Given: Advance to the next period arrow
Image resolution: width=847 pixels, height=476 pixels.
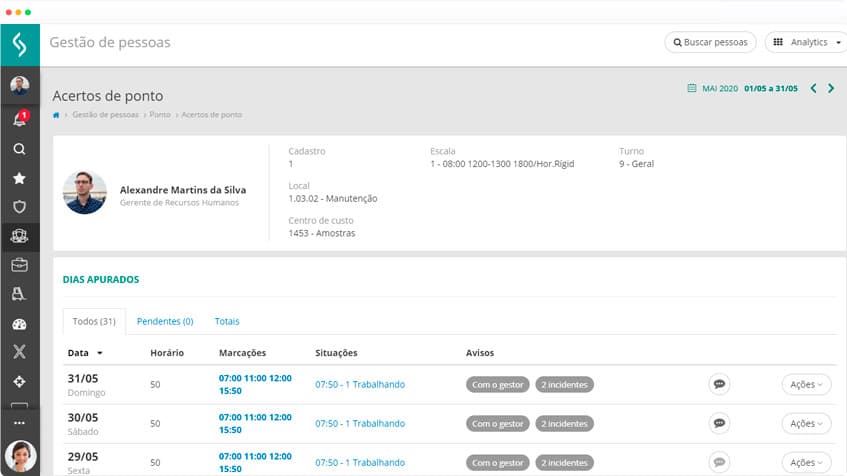Looking at the screenshot, I should click(x=830, y=89).
